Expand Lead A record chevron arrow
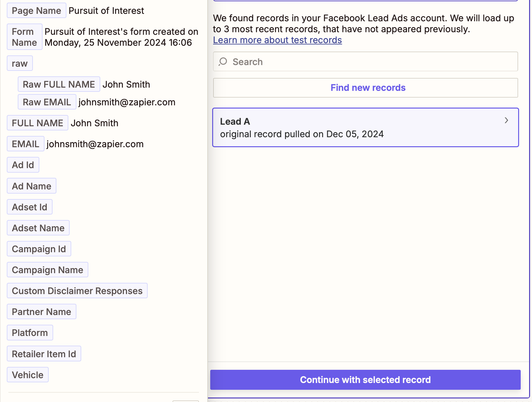Image resolution: width=532 pixels, height=402 pixels. click(x=506, y=120)
